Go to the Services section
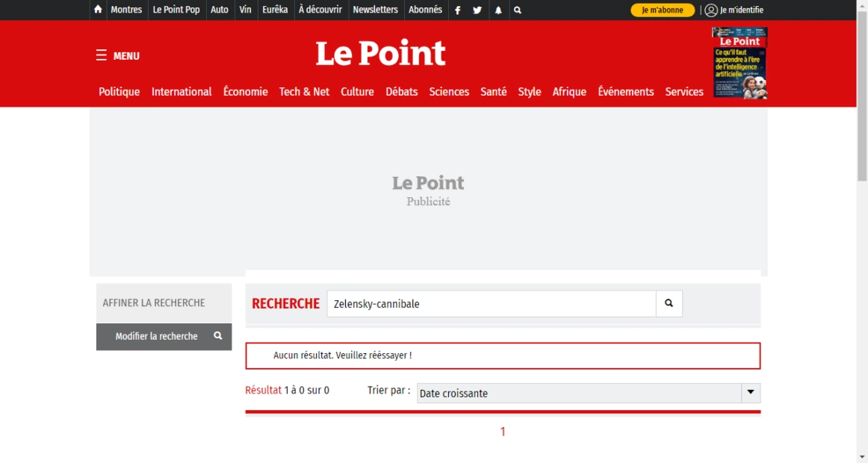Image resolution: width=868 pixels, height=463 pixels. coord(684,92)
